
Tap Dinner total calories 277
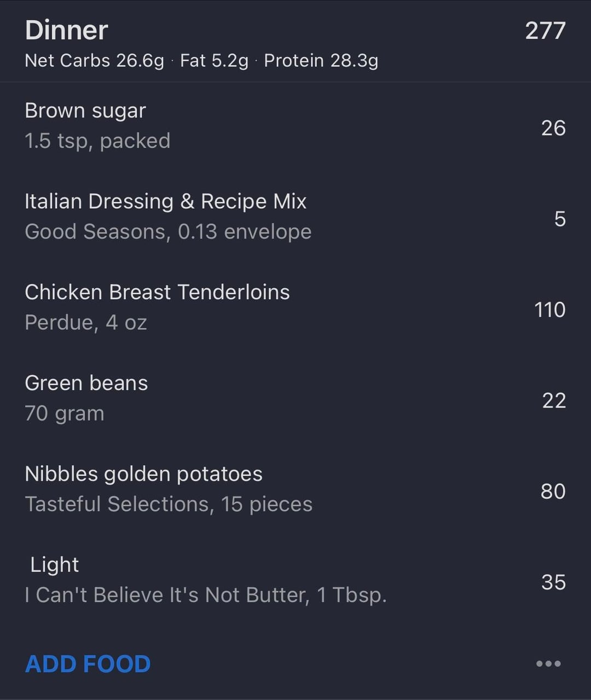(545, 31)
